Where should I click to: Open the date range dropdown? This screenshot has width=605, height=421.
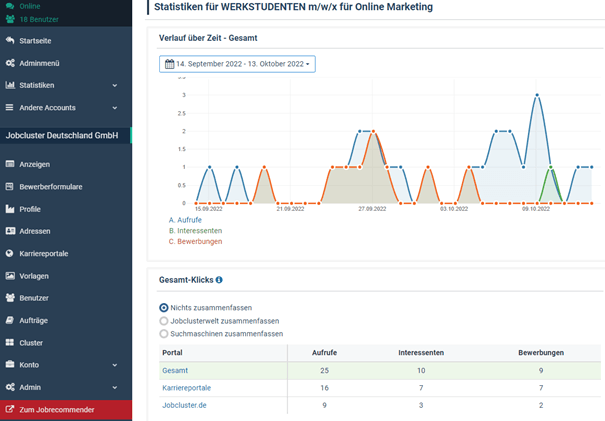click(x=237, y=64)
